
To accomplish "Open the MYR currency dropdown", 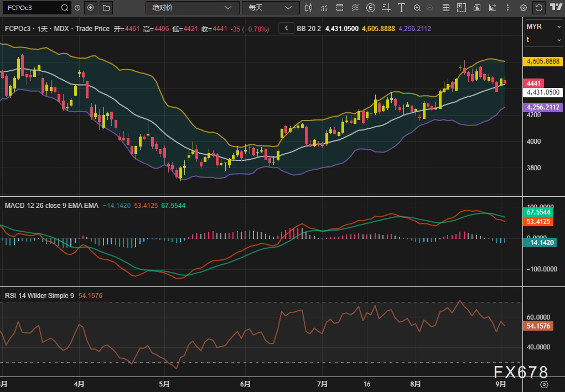I will pos(543,27).
